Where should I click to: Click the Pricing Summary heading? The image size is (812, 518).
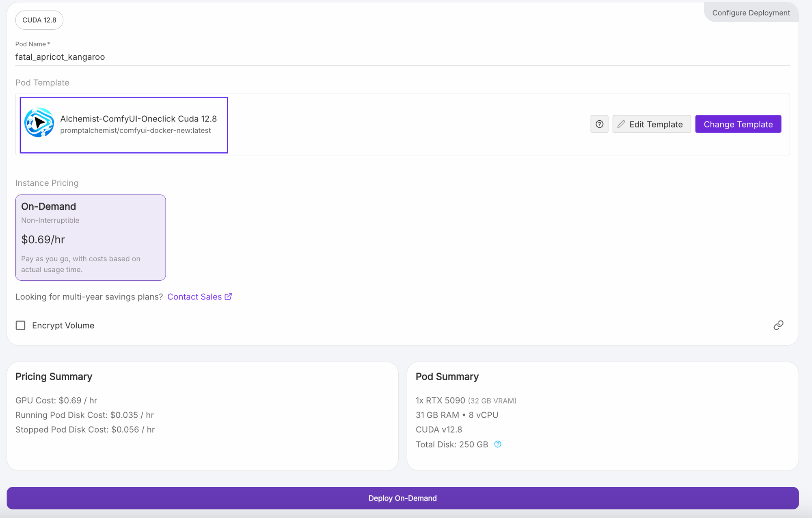pyautogui.click(x=54, y=377)
